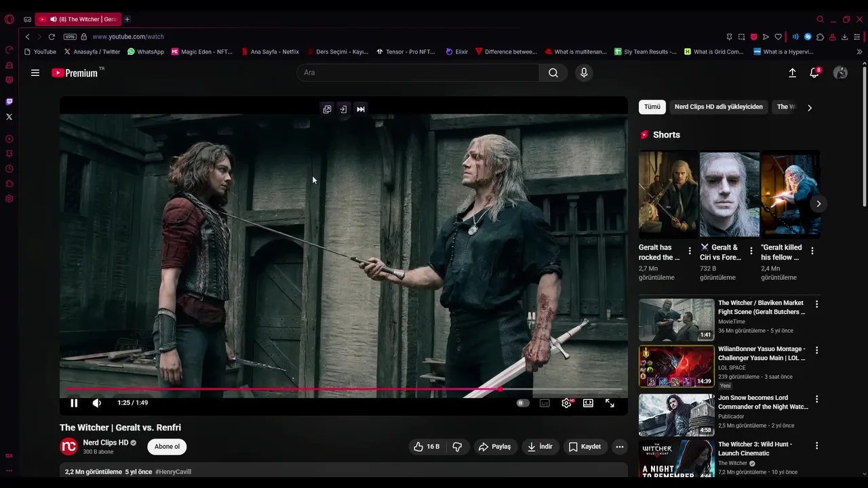Open X (Twitter) in Opera sidebar
The image size is (868, 488).
point(9,117)
